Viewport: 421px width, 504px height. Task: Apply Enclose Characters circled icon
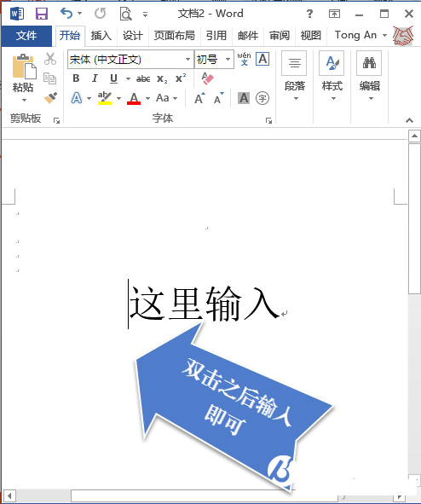point(262,98)
